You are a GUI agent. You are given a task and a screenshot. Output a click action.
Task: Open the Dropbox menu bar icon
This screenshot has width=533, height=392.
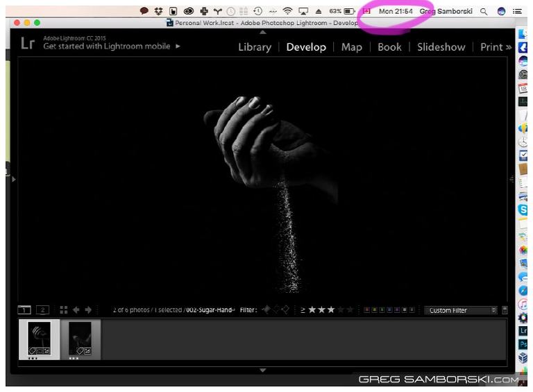[158, 11]
